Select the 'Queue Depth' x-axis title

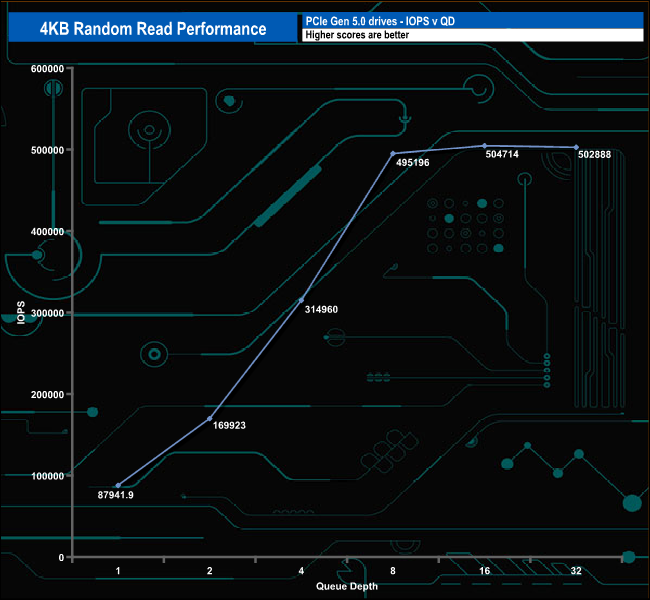pos(347,586)
